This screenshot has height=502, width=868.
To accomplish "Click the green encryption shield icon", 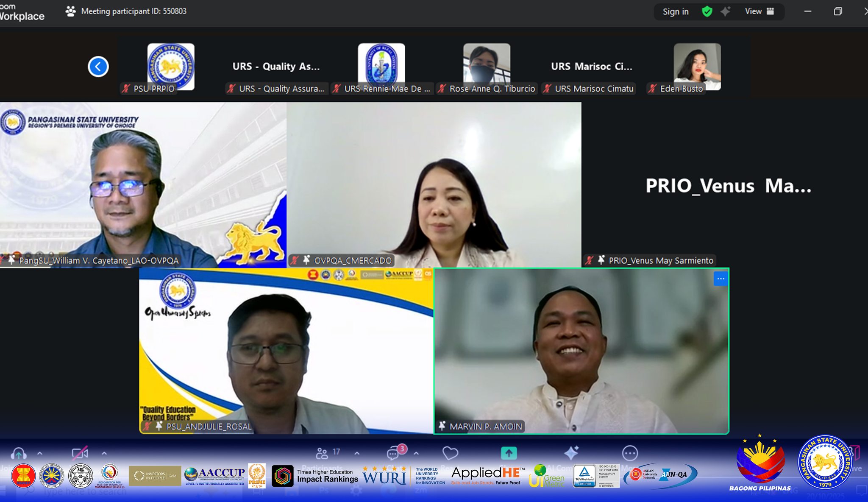I will pos(707,11).
